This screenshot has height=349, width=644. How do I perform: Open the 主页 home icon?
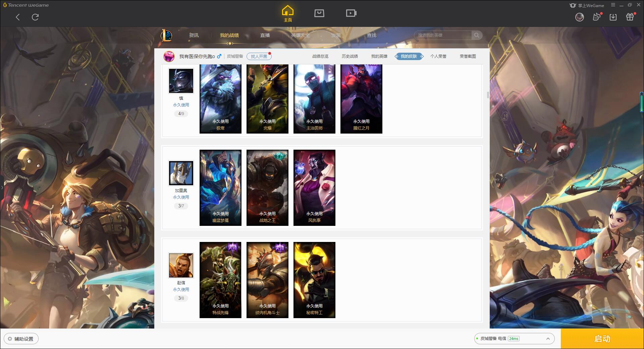(x=288, y=14)
